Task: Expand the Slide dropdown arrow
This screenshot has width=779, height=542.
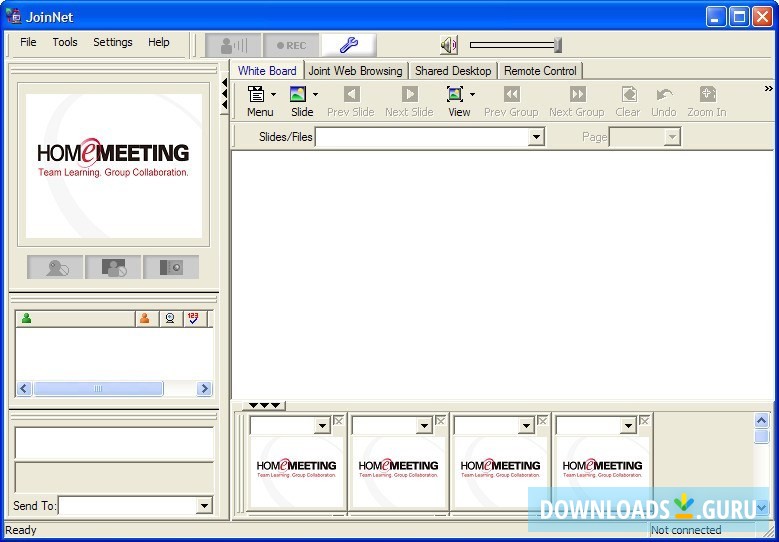Action: tap(315, 94)
